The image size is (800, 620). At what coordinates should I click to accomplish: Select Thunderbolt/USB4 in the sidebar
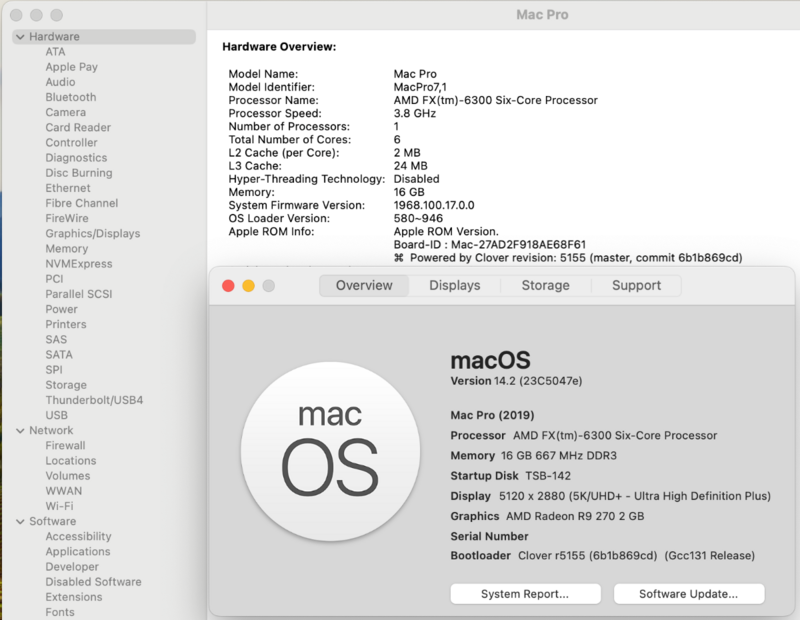point(94,400)
